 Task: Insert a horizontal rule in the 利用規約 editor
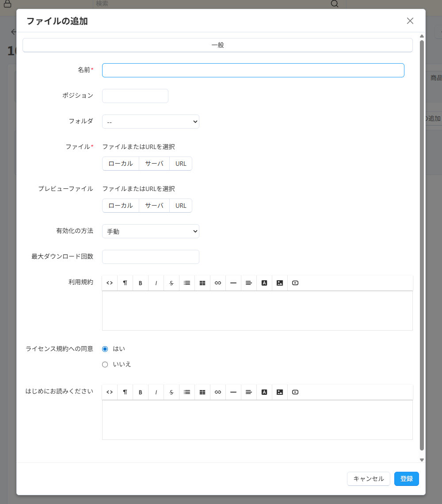pyautogui.click(x=233, y=283)
